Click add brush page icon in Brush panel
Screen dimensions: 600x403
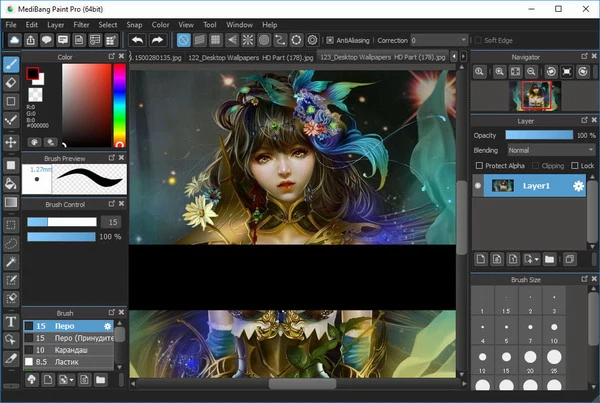pyautogui.click(x=48, y=380)
